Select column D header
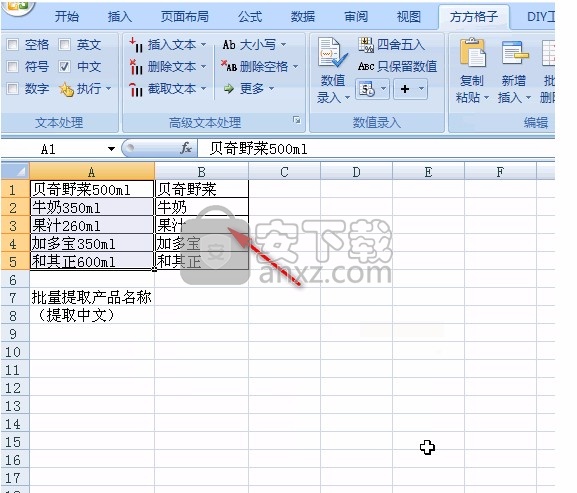Viewport: 577px width, 493px height. coord(356,172)
